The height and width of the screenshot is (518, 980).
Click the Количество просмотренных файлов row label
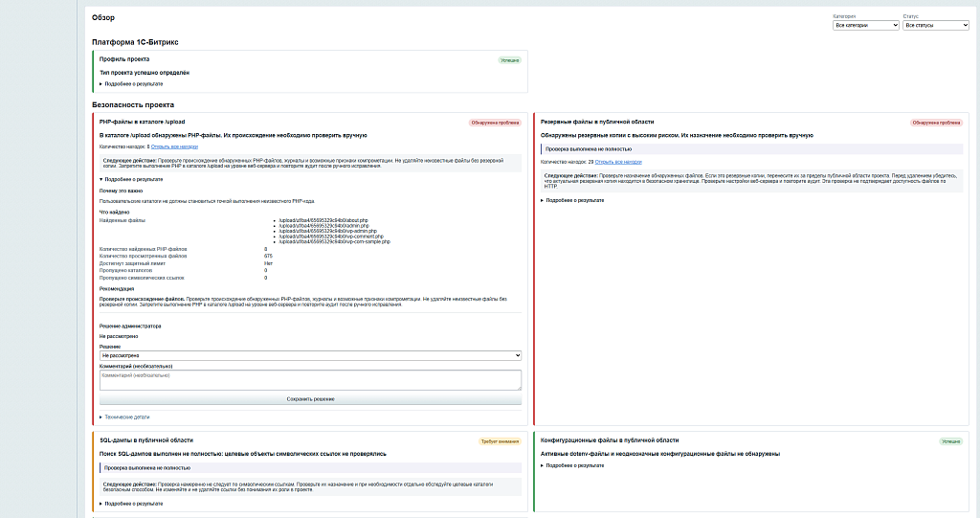click(x=144, y=256)
